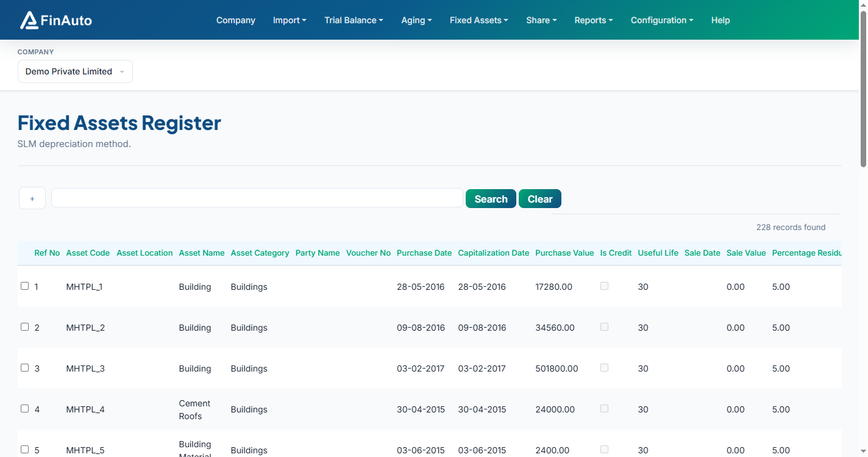Open the Demo Private Limited company selector

75,71
